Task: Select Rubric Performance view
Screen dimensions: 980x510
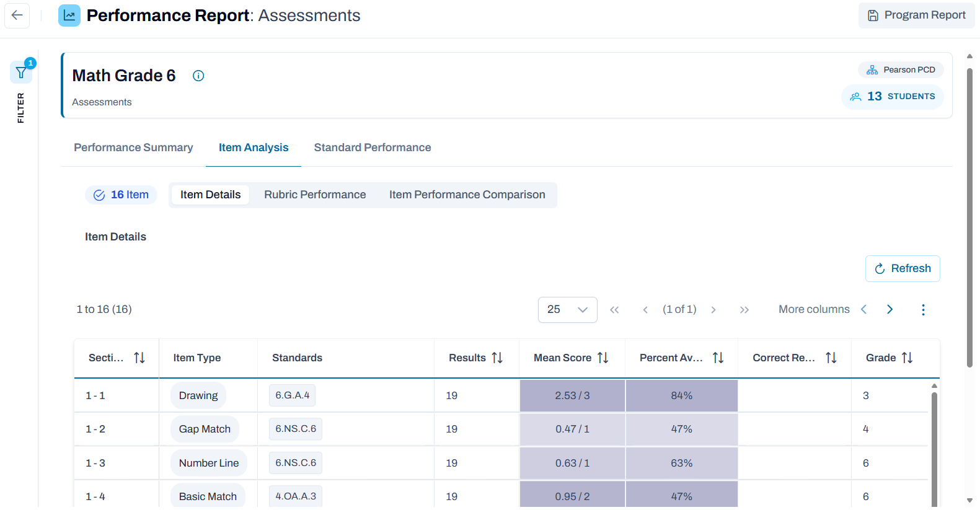Action: [x=315, y=195]
